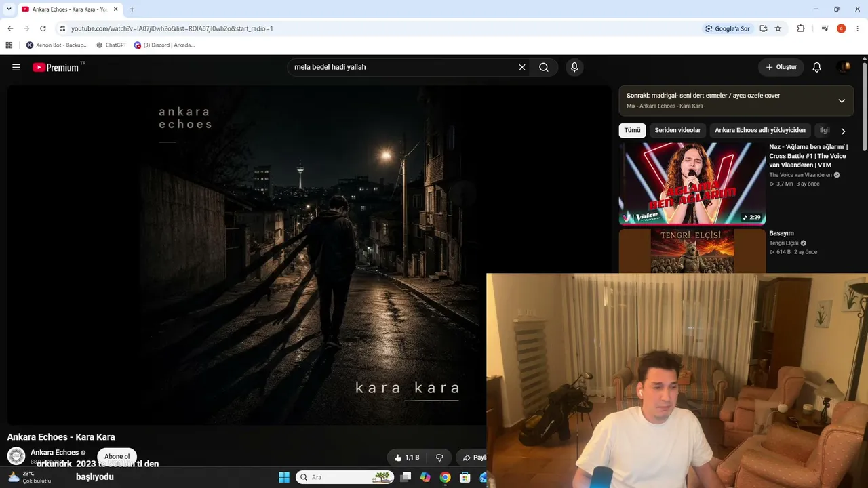Like the Kara Kara video

pos(407,457)
